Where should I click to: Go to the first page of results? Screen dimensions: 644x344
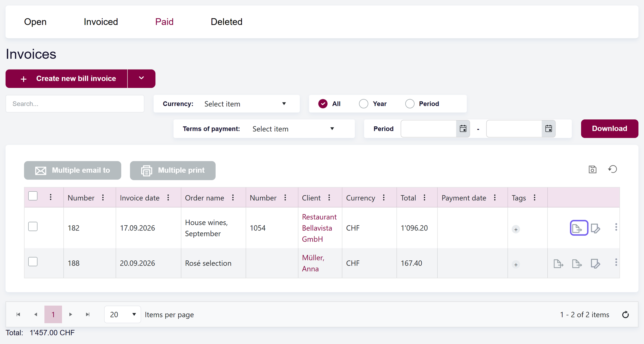[18, 314]
